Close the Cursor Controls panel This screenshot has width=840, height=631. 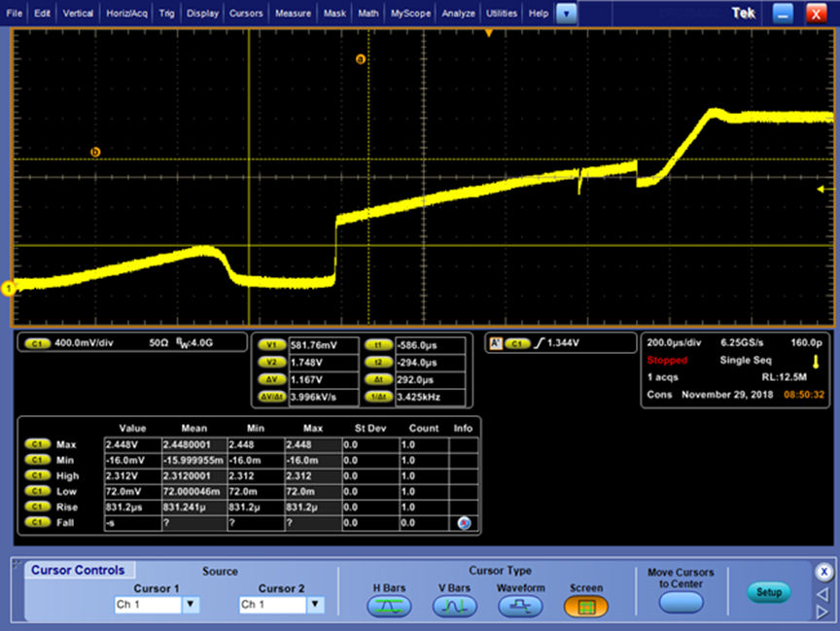823,572
